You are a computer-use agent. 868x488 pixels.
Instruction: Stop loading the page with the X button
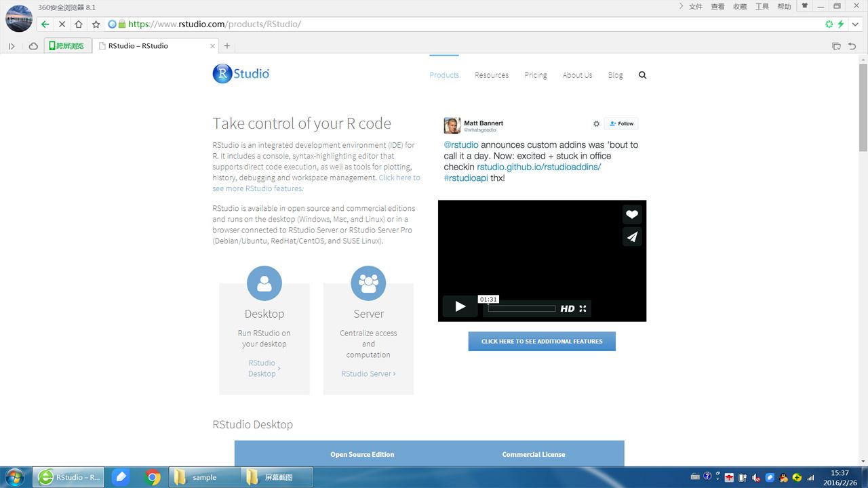click(x=62, y=24)
